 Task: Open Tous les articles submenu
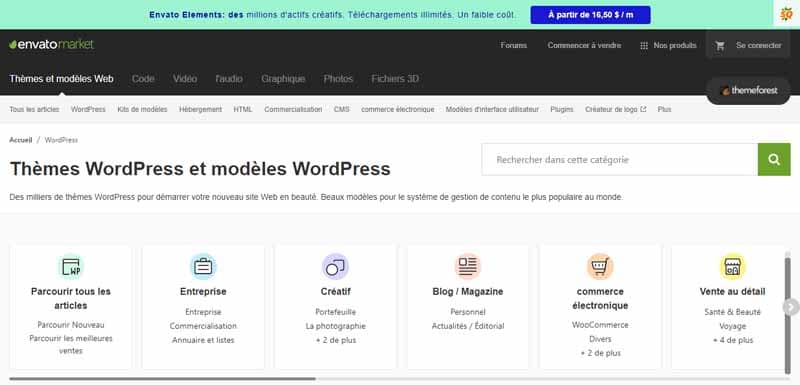point(34,109)
